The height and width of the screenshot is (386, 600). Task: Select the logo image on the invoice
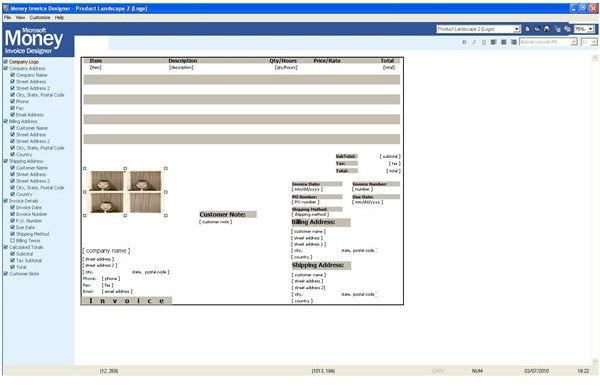pos(126,192)
